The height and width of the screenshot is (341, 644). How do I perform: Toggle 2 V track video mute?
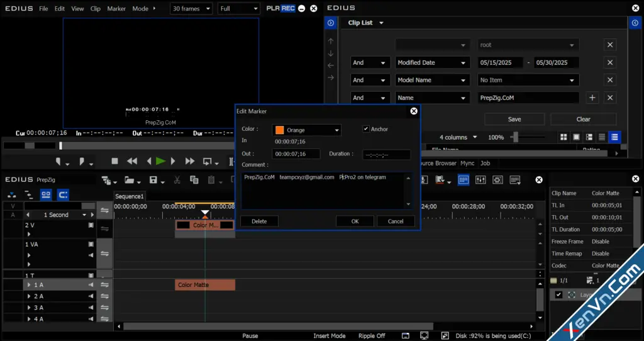tap(91, 225)
